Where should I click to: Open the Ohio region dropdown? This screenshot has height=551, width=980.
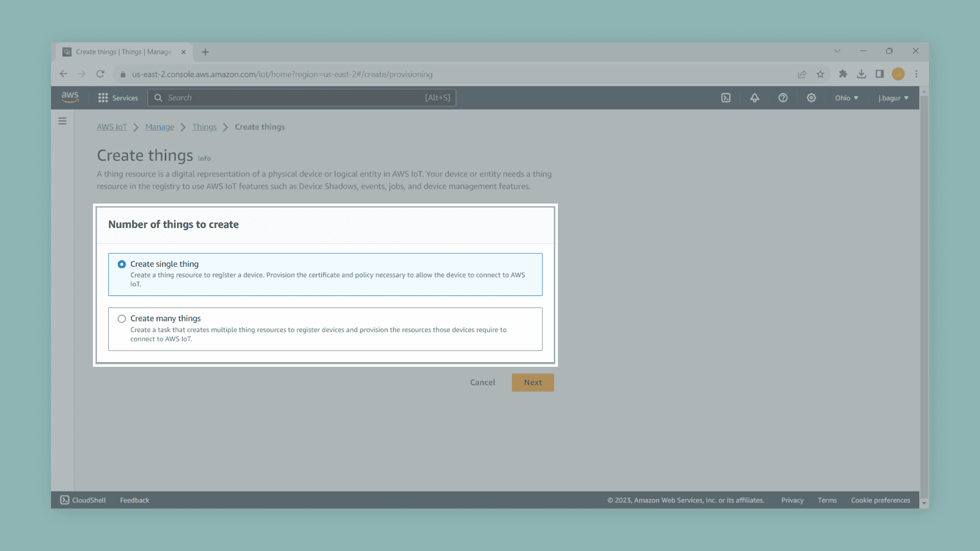(x=846, y=98)
